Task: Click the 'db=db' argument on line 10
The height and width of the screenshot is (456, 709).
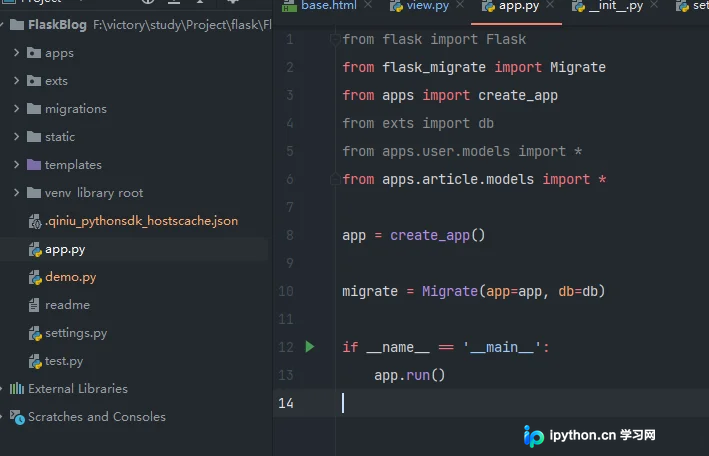Action: 578,291
